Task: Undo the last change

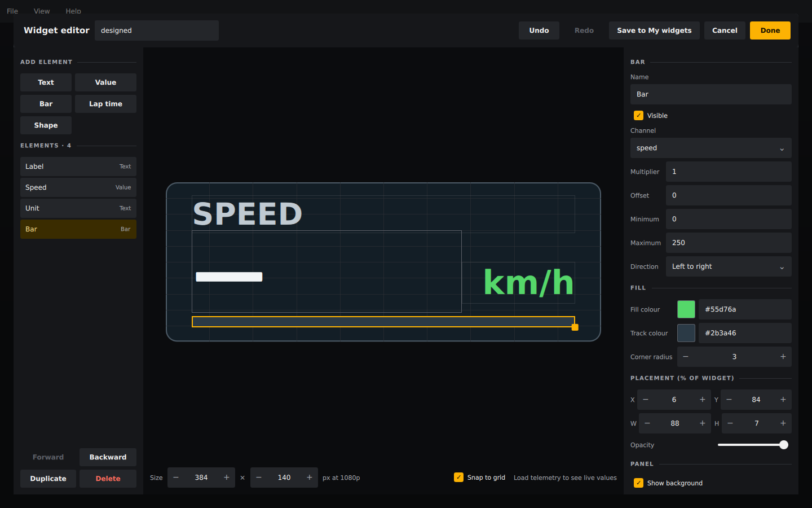Action: click(x=539, y=30)
